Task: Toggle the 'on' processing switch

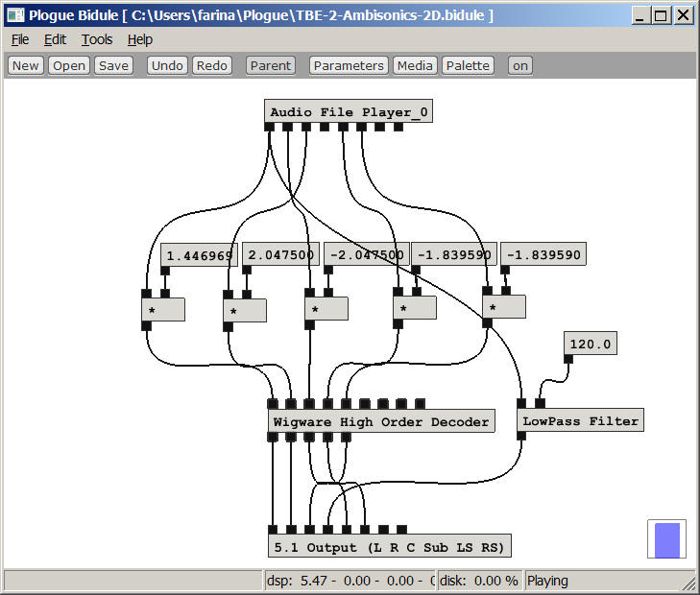Action: click(x=520, y=65)
